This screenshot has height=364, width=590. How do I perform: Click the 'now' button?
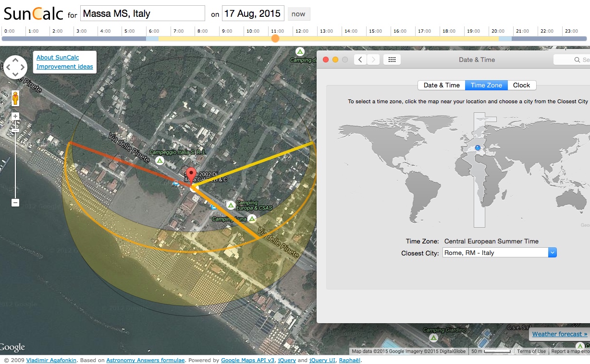pos(298,14)
